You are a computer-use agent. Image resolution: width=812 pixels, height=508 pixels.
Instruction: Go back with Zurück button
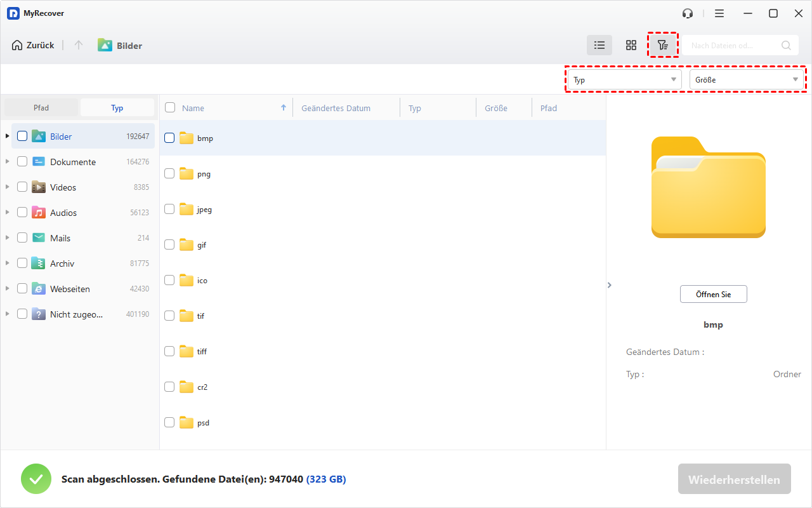(33, 45)
